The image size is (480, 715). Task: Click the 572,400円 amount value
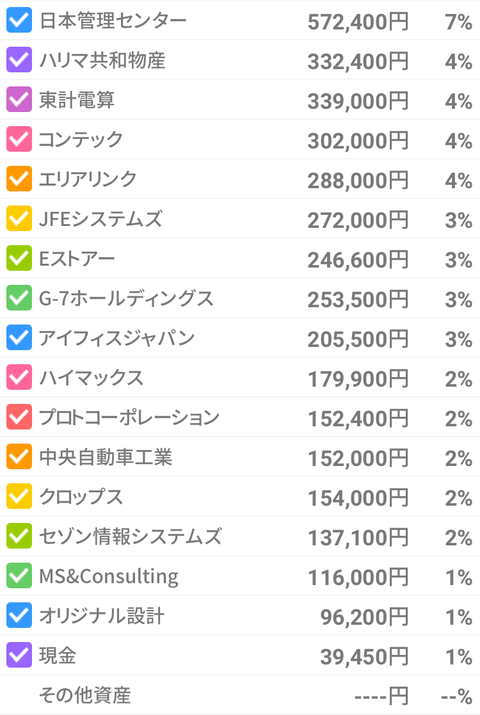click(x=358, y=21)
